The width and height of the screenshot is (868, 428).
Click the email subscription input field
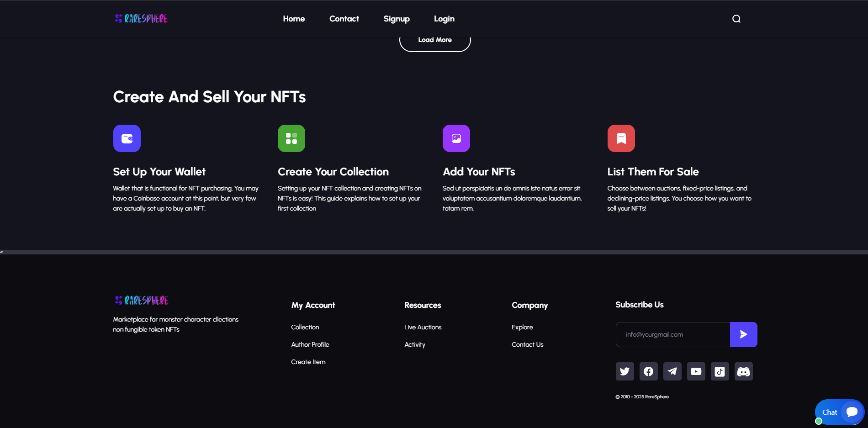(672, 334)
